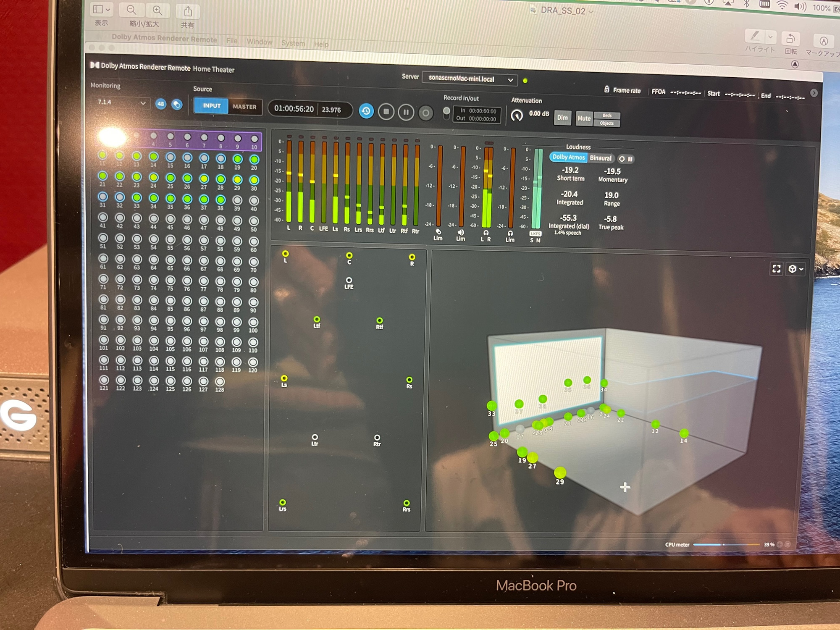
Task: Click the CPU meter bar
Action: pos(727,544)
